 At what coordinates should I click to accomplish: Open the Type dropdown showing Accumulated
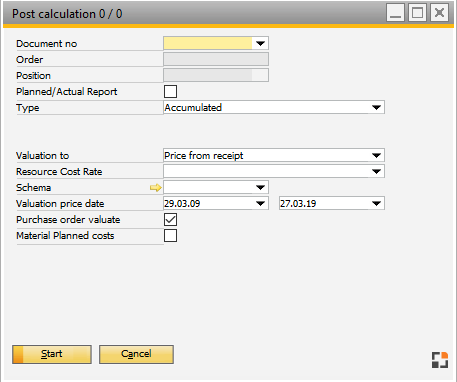click(274, 107)
